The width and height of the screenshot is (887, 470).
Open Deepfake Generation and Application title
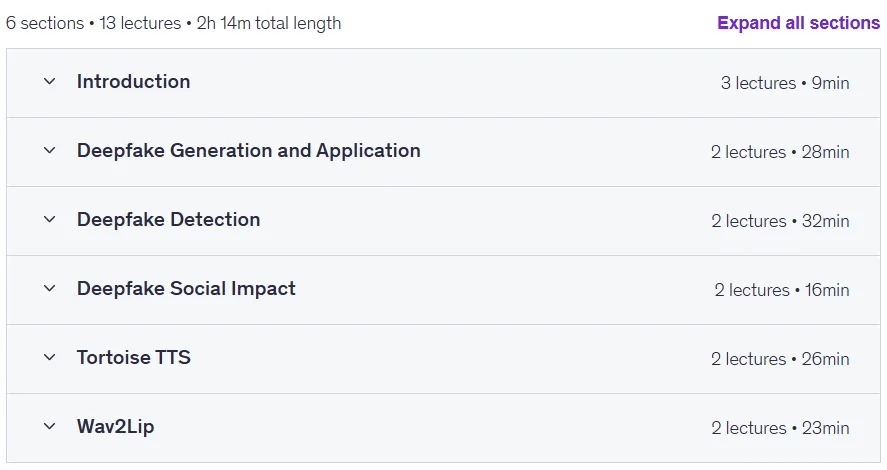pos(248,150)
